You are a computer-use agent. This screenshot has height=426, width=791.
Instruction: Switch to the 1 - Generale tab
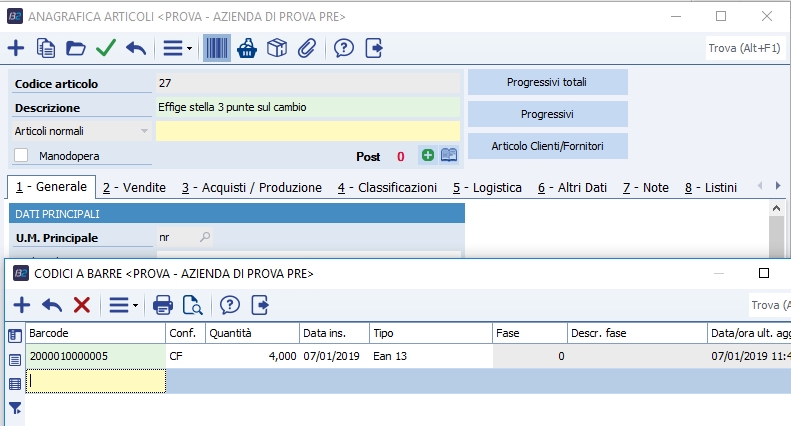[51, 187]
